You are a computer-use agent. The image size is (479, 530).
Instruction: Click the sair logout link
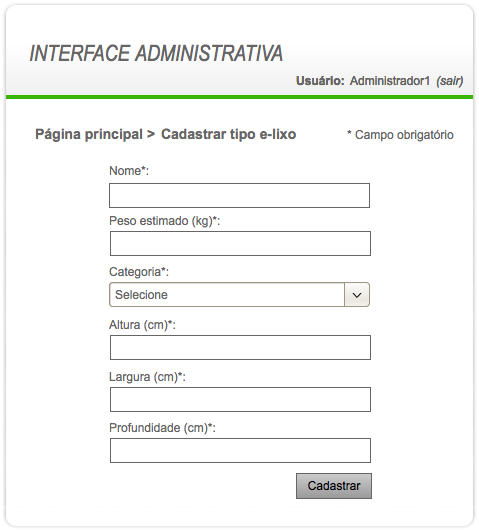pyautogui.click(x=449, y=81)
